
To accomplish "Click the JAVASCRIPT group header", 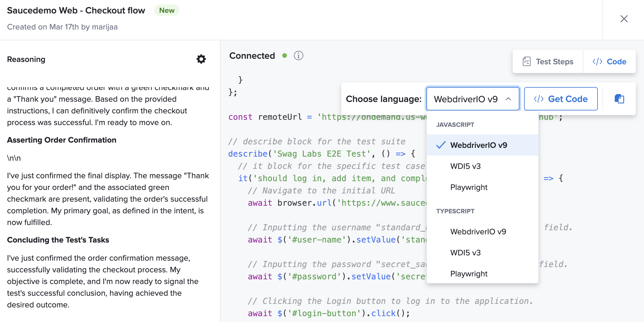I will click(455, 124).
